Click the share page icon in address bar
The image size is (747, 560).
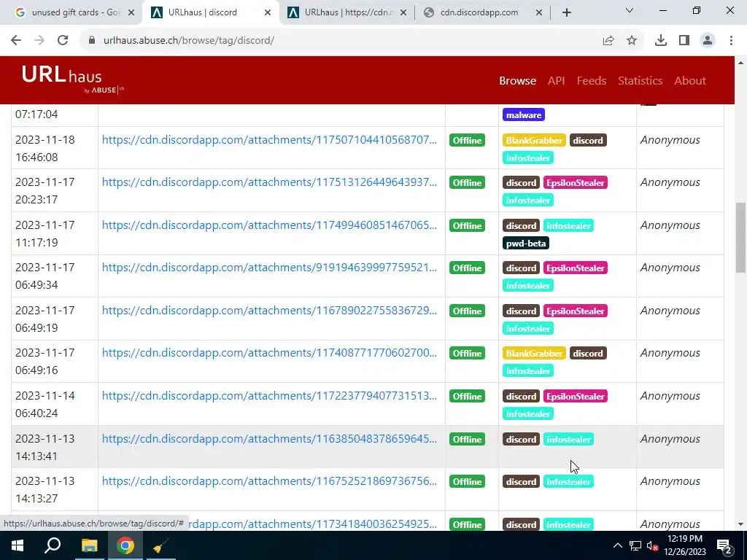[x=608, y=41]
